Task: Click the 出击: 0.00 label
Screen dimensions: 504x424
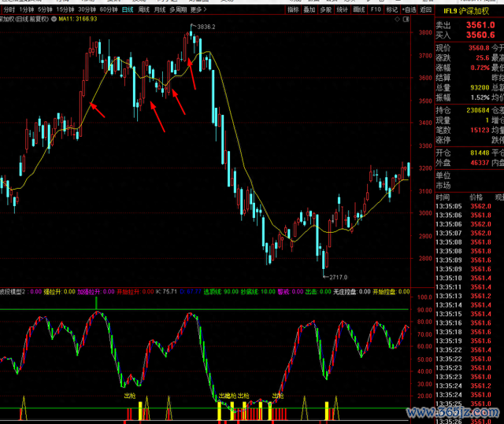Action: (x=318, y=292)
